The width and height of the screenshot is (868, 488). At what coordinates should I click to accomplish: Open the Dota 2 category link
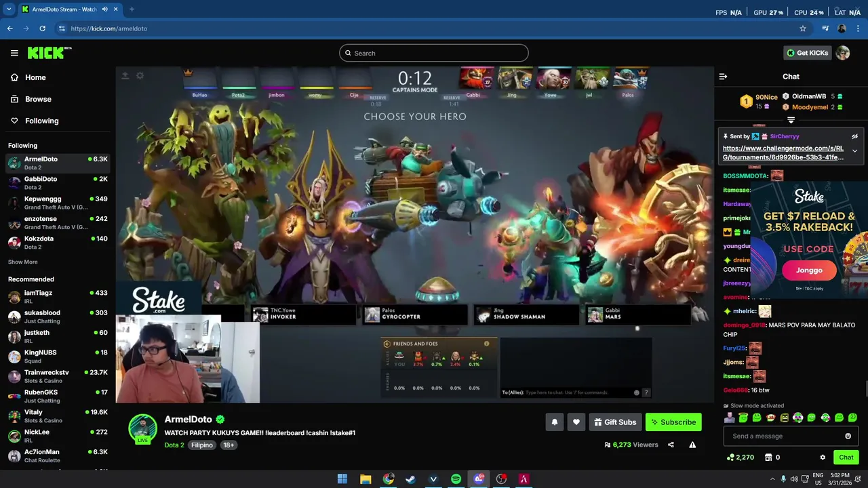(x=174, y=445)
